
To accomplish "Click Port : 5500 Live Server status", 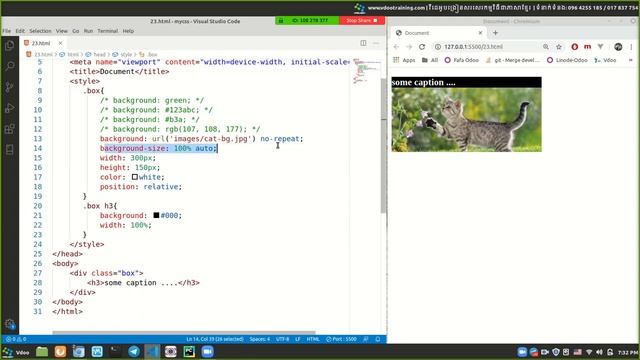I will coord(341,339).
